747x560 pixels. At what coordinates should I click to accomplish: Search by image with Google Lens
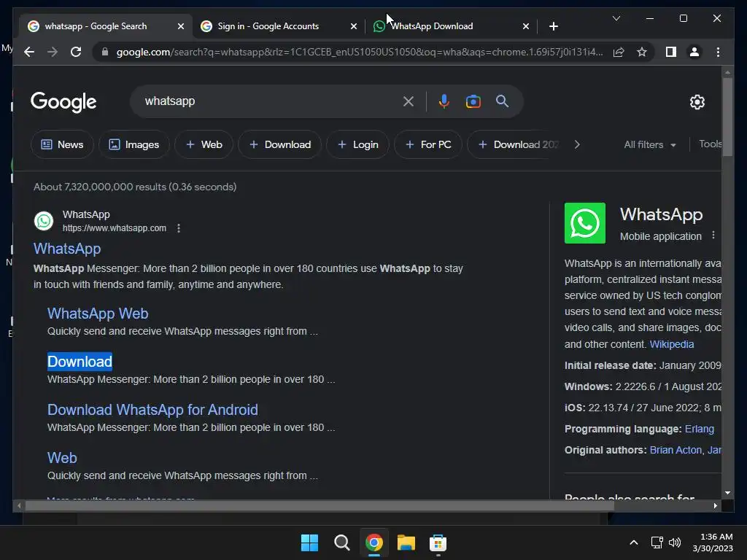pos(473,101)
